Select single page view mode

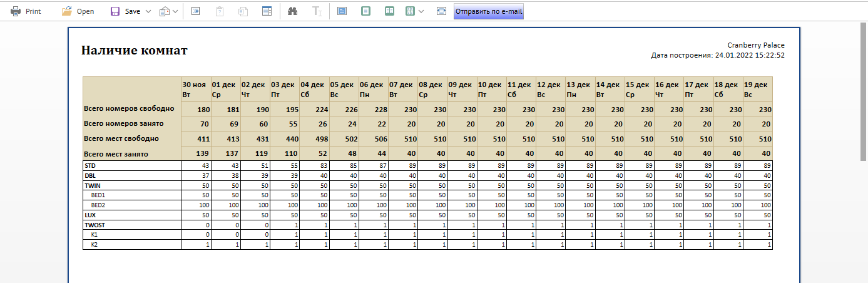point(366,11)
